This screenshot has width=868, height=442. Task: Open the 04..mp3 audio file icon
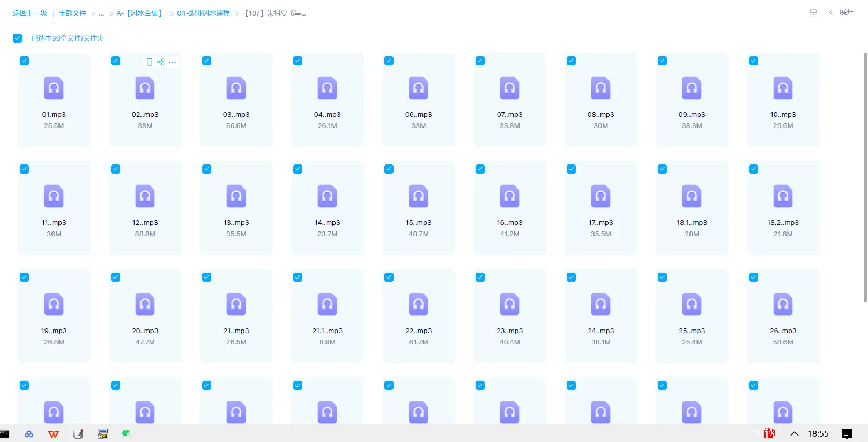point(327,88)
